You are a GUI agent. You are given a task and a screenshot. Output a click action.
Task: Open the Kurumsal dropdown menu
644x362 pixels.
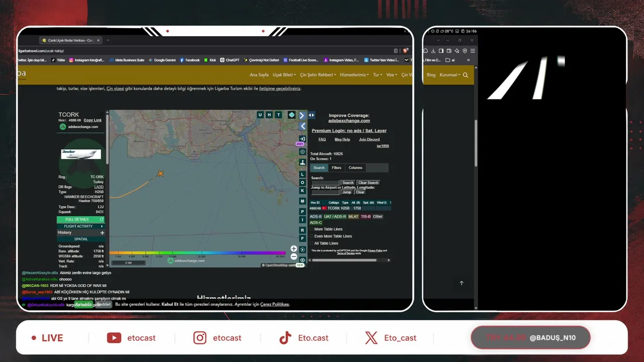pos(450,75)
